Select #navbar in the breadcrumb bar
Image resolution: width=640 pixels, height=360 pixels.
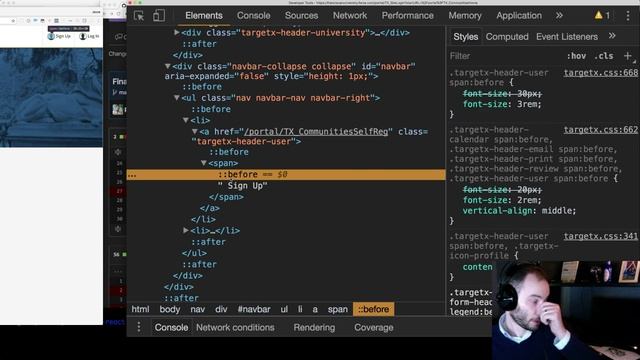(x=254, y=309)
